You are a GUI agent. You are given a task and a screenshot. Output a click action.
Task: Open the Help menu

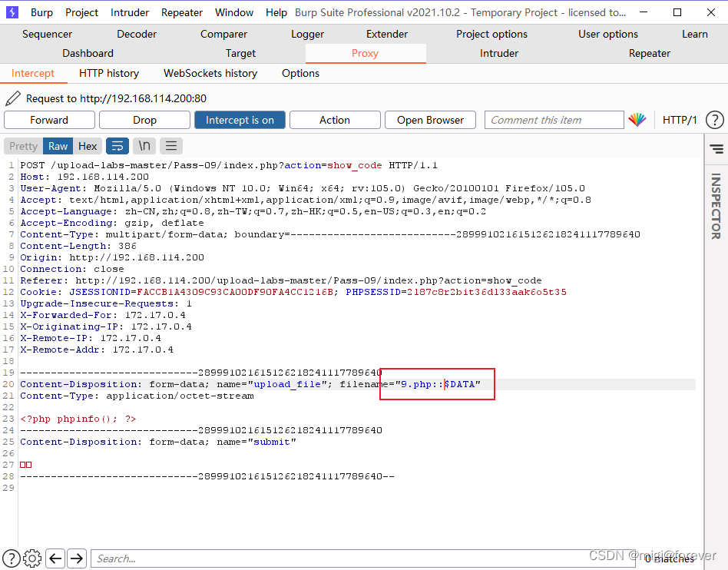[x=276, y=12]
